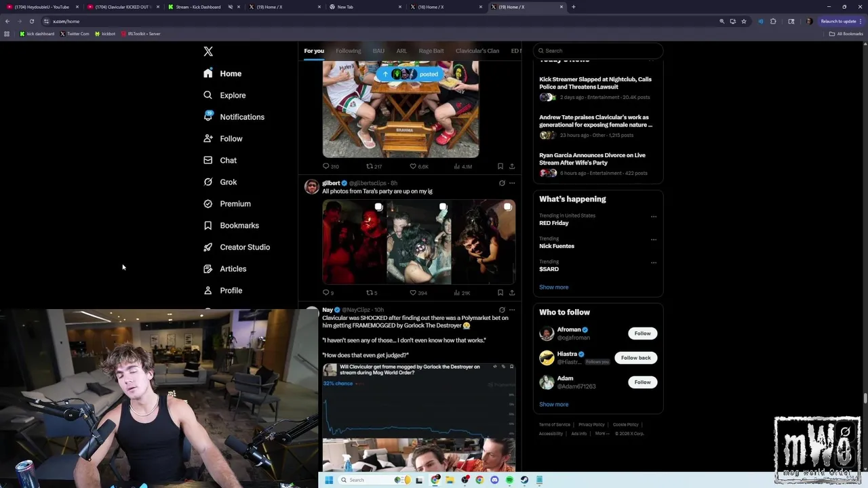
Task: Click the X search field
Action: [597, 51]
